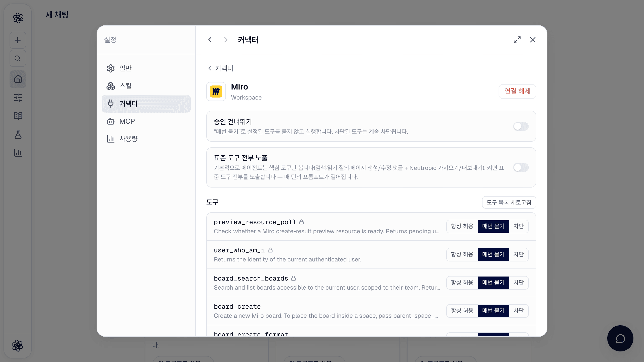Click the 연결 해제 button
This screenshot has height=362, width=644.
[517, 91]
